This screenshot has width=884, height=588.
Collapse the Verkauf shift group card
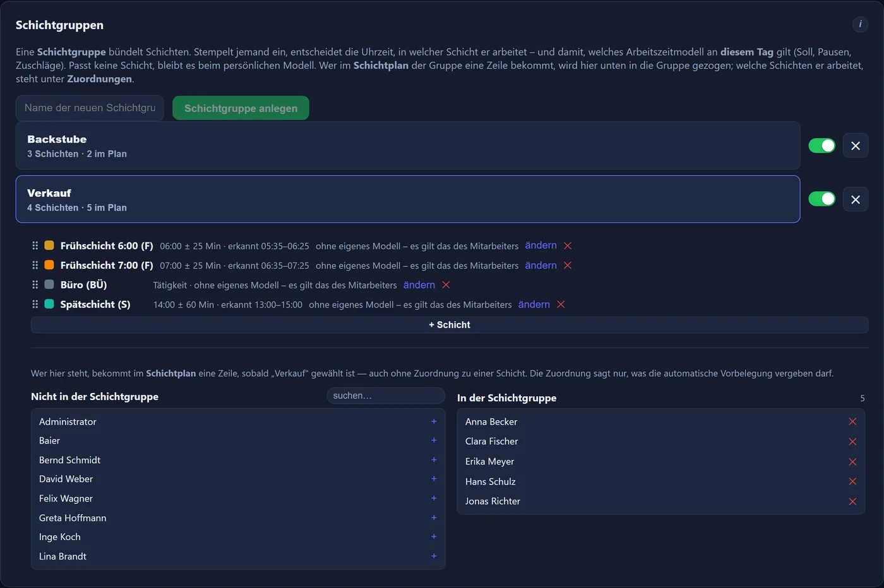[408, 199]
